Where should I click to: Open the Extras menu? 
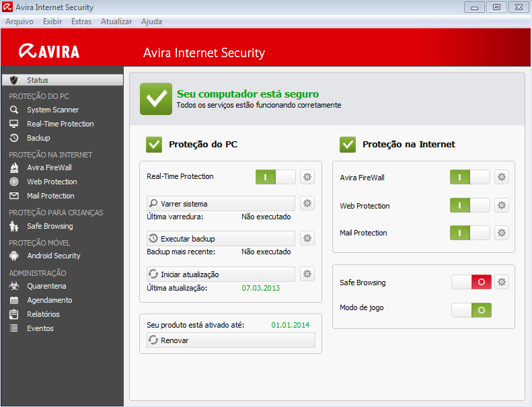pyautogui.click(x=81, y=22)
